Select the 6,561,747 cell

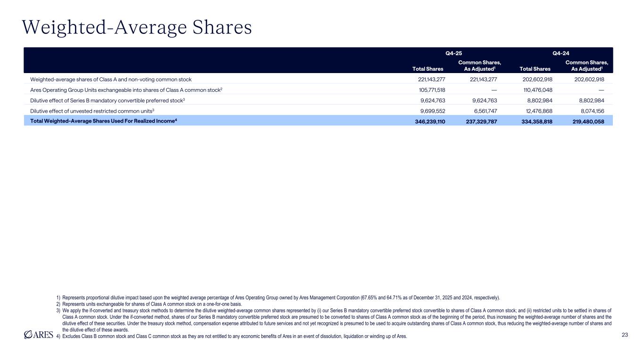click(484, 110)
